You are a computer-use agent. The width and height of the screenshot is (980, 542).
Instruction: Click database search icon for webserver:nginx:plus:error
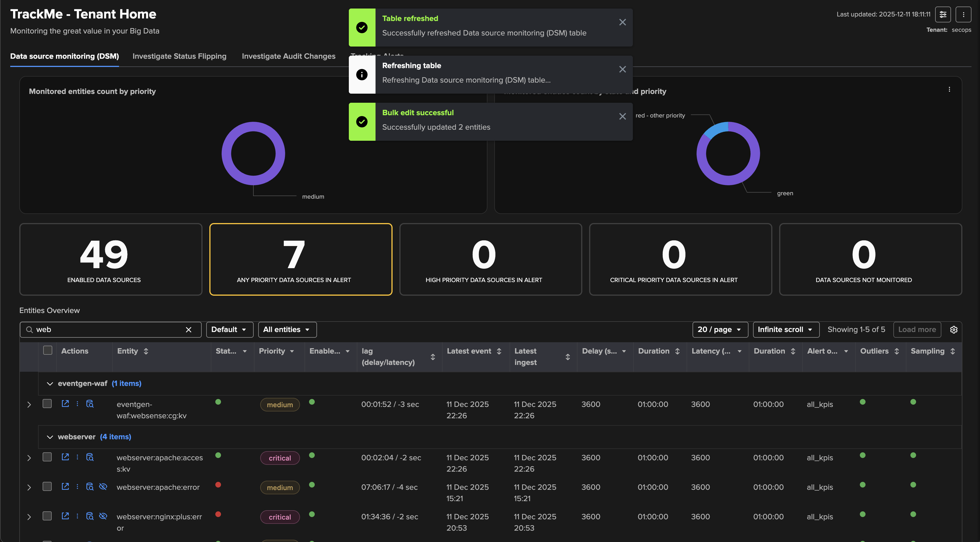[x=90, y=516]
